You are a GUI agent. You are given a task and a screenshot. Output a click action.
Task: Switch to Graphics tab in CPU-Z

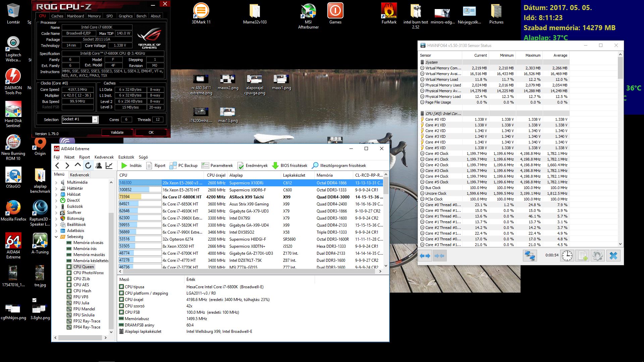tap(126, 16)
